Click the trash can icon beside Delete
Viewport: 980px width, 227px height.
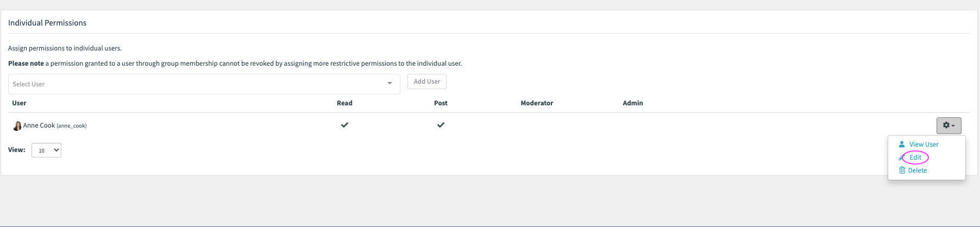tap(902, 171)
